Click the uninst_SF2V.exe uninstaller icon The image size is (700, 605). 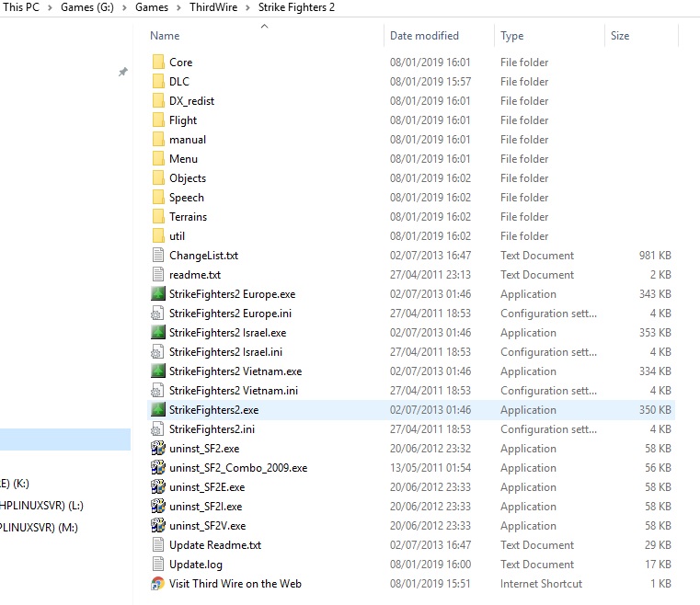(x=158, y=526)
